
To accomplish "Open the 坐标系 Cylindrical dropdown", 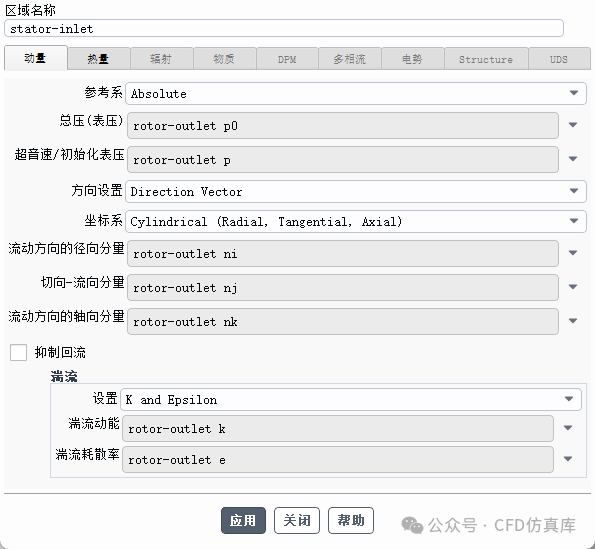I will click(356, 222).
